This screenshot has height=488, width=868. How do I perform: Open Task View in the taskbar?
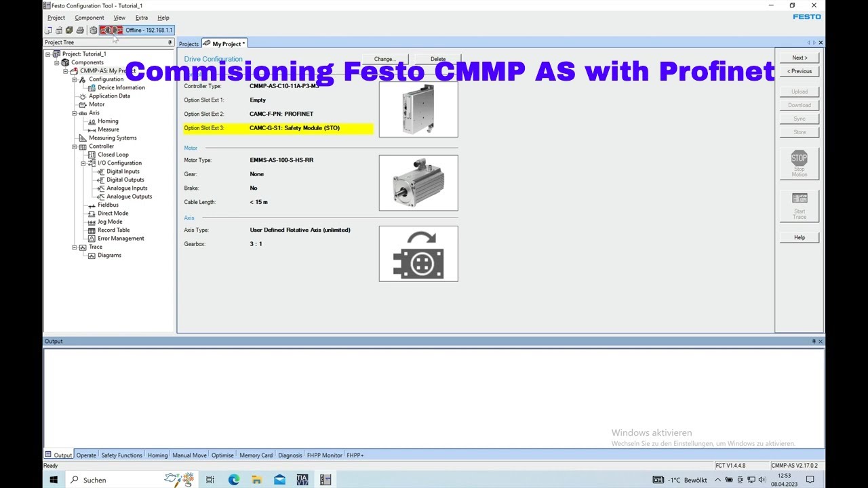[x=210, y=480]
